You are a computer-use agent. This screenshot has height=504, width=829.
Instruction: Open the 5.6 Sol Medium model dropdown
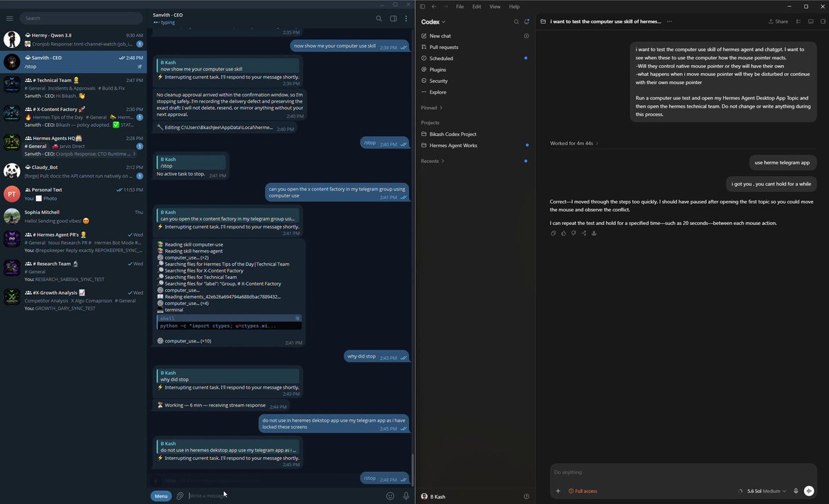point(767,491)
